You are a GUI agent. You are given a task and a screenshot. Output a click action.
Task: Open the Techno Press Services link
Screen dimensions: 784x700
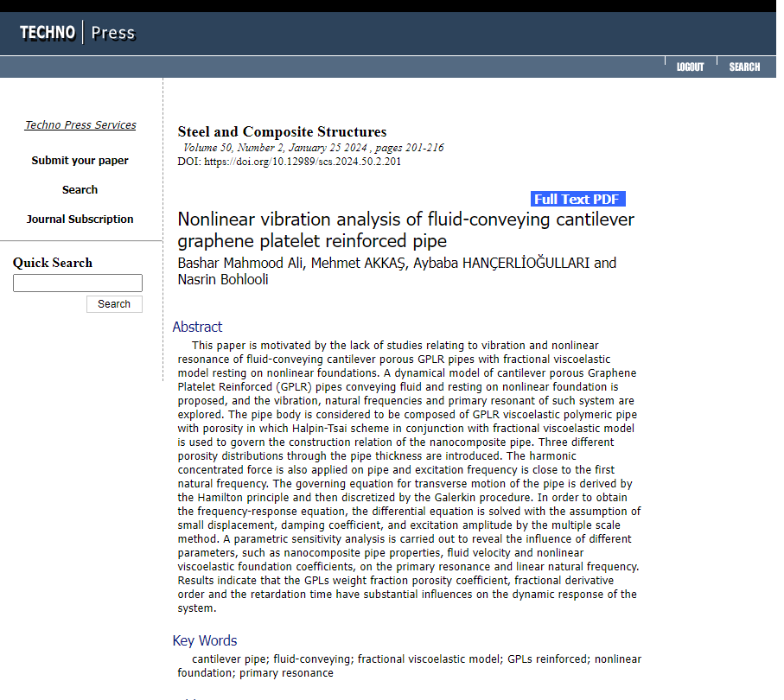(80, 125)
